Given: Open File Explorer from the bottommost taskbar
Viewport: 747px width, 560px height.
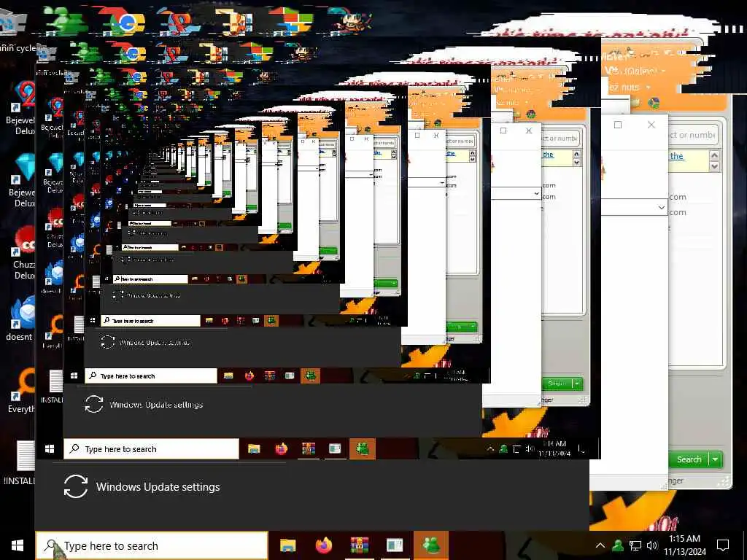Looking at the screenshot, I should tap(287, 545).
